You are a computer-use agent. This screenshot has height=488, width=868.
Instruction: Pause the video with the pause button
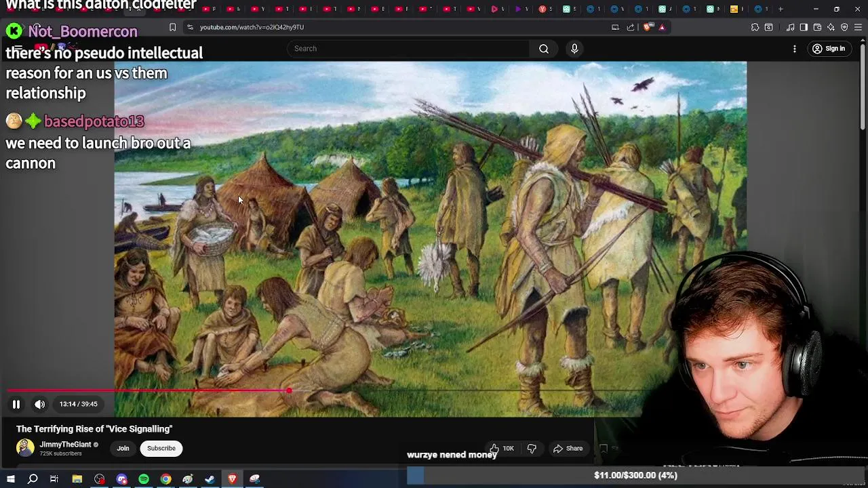pos(16,404)
